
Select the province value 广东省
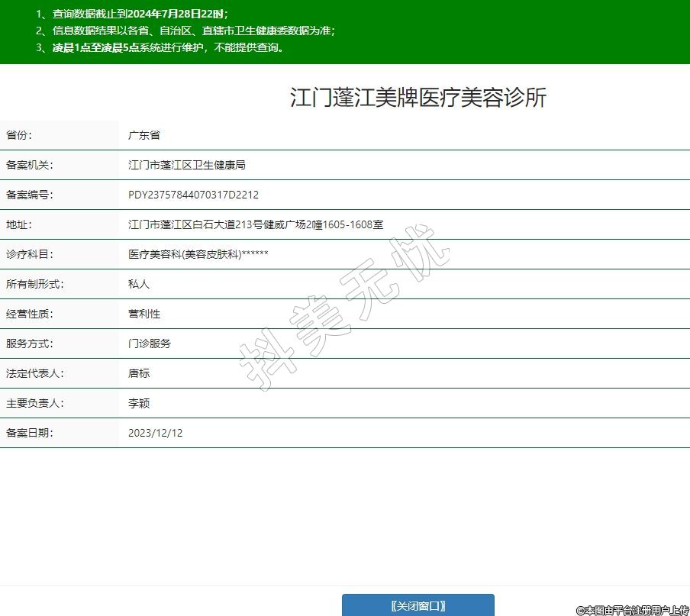[143, 135]
